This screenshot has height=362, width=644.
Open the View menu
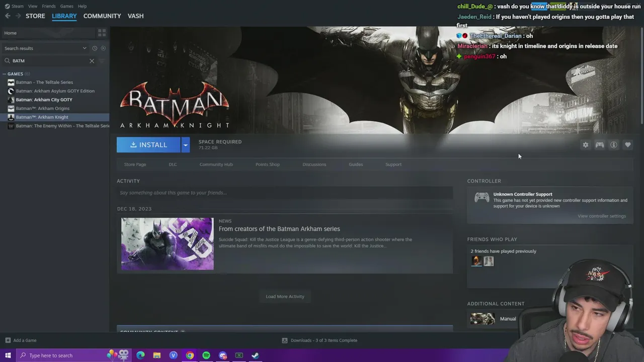click(x=33, y=6)
